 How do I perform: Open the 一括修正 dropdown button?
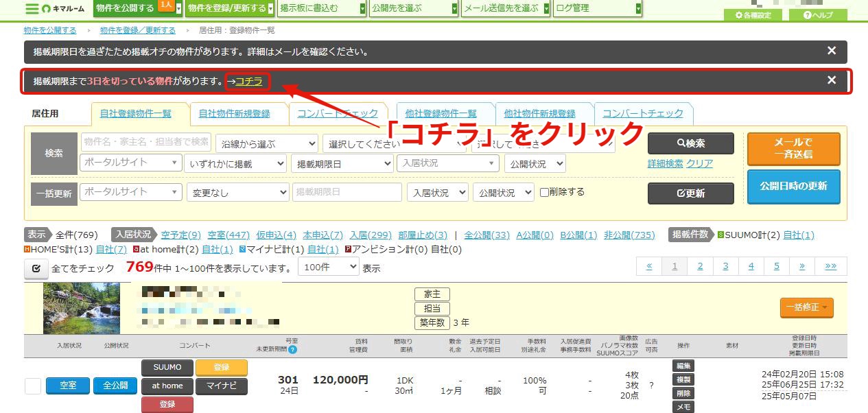coord(807,307)
